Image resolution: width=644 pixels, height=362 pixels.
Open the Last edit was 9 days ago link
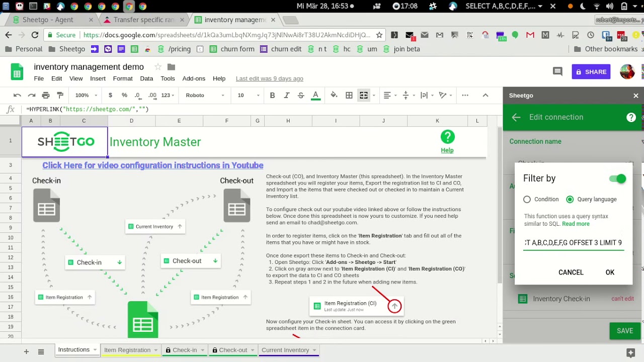[x=270, y=78]
